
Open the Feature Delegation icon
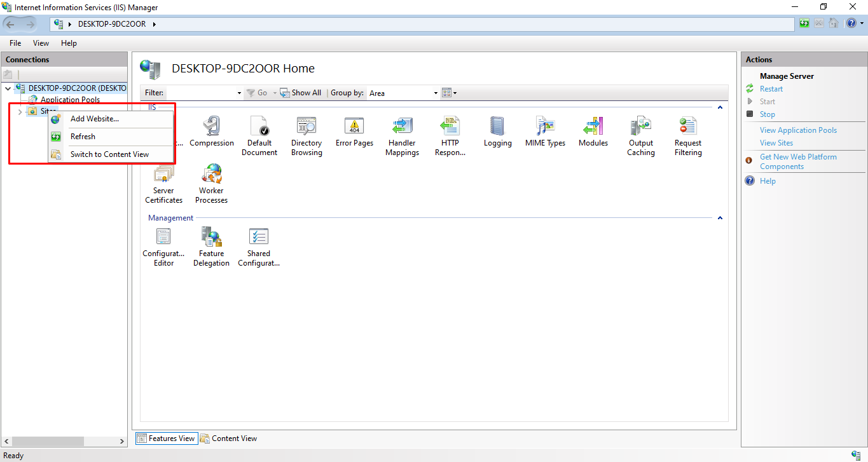211,238
